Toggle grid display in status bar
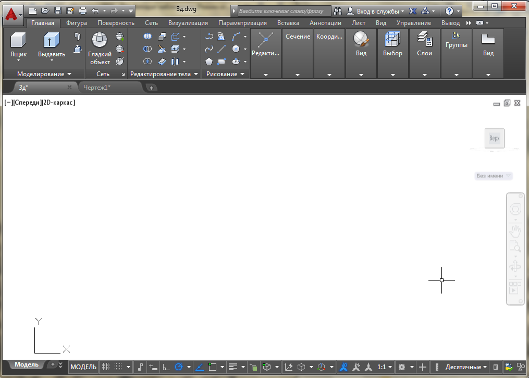Viewport: 529px width, 378px height. point(106,367)
